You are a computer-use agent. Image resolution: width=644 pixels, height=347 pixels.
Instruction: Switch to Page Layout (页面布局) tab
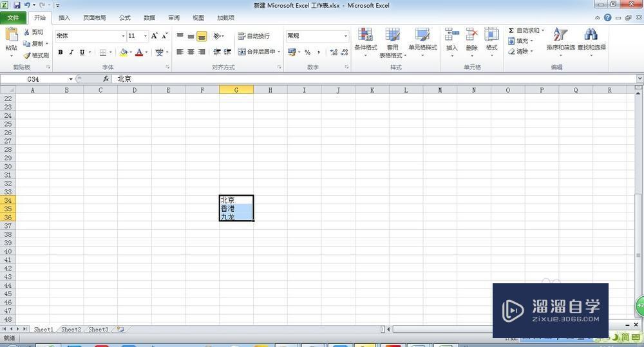95,17
